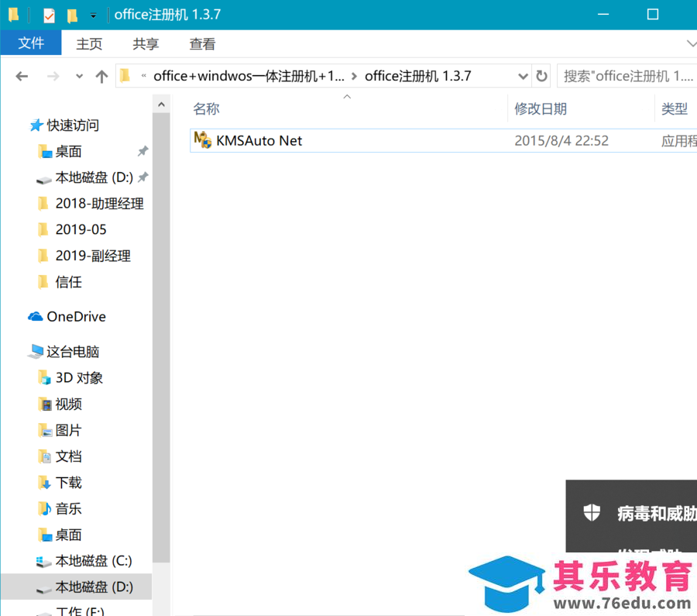Viewport: 697px width, 616px height.
Task: Click the 这台电脑 computer icon
Action: [x=36, y=352]
